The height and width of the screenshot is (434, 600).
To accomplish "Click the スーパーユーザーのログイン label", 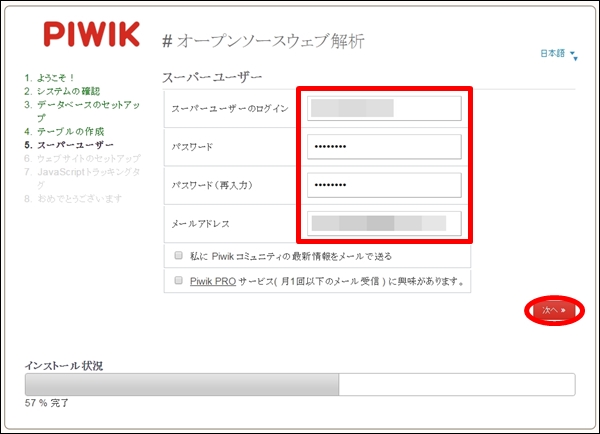I will point(230,109).
